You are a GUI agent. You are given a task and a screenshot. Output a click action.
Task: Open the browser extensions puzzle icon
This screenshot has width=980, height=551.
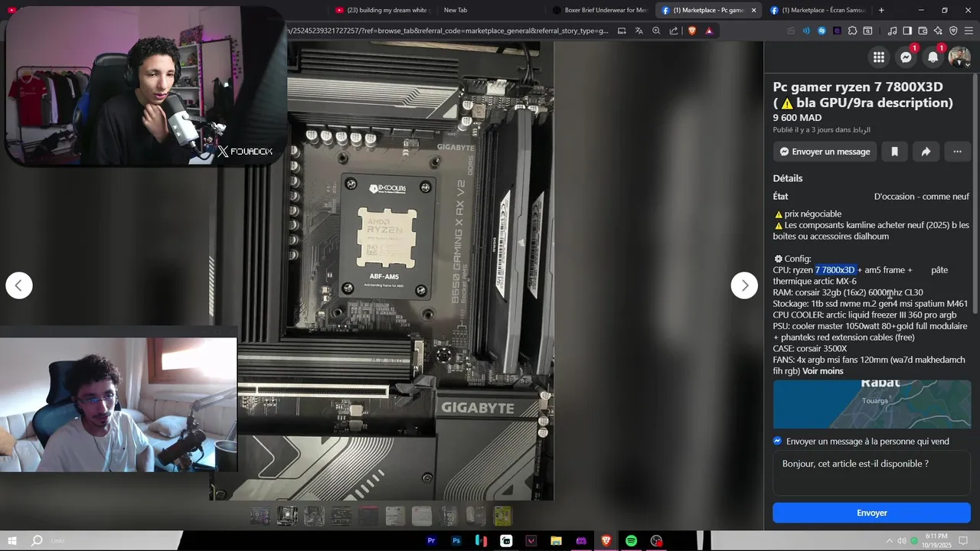(852, 31)
